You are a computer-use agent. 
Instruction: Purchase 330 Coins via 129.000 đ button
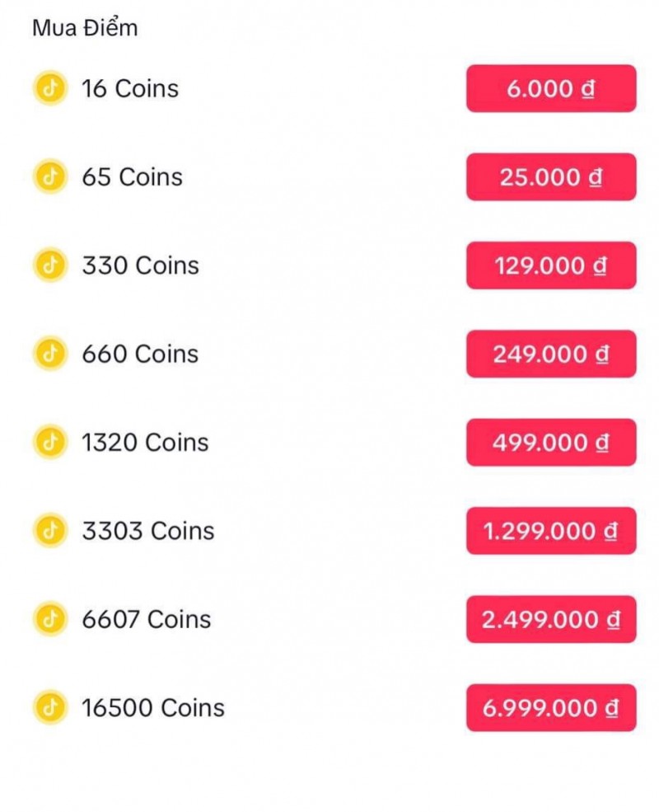551,265
